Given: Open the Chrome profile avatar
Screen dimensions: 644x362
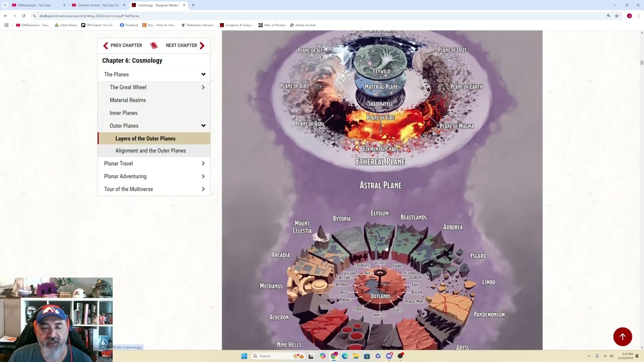Looking at the screenshot, I should [x=629, y=16].
